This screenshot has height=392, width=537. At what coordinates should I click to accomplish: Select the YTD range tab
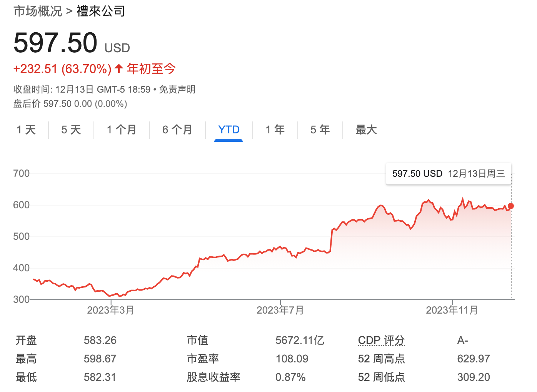tap(229, 130)
